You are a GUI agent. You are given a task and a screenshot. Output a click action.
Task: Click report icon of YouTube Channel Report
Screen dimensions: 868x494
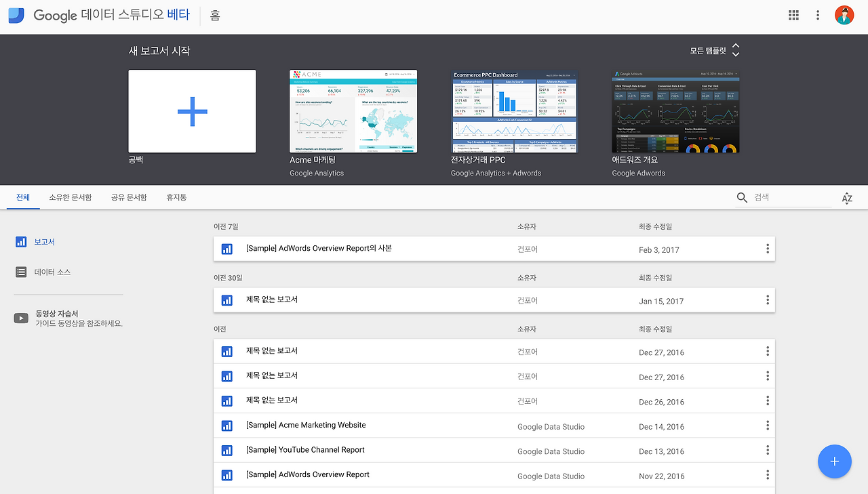227,451
